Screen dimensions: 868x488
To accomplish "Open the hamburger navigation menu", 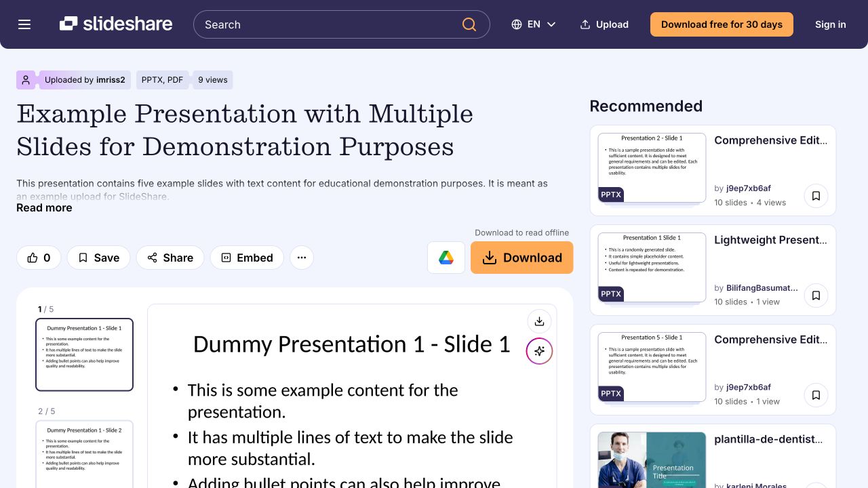I will click(x=24, y=24).
